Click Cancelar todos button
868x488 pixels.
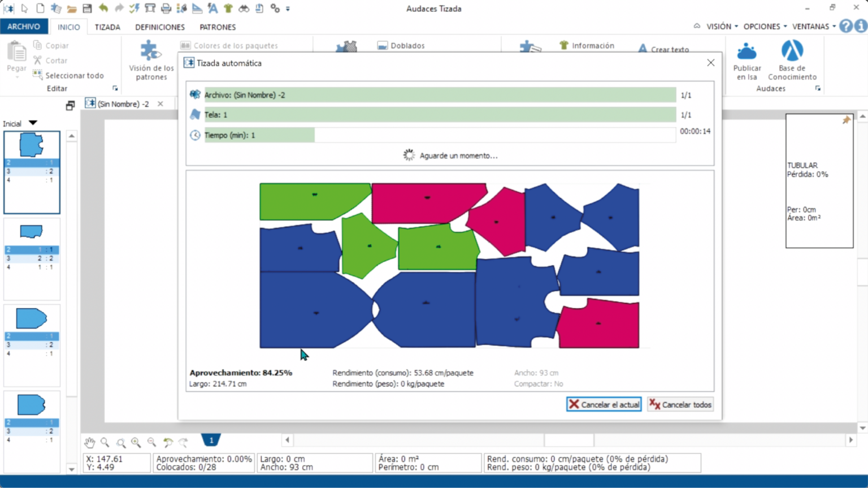(x=680, y=404)
